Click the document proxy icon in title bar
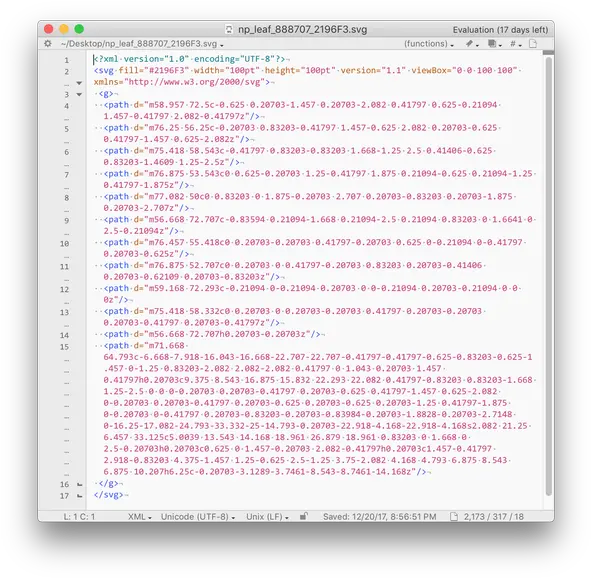591x578 pixels. (229, 29)
